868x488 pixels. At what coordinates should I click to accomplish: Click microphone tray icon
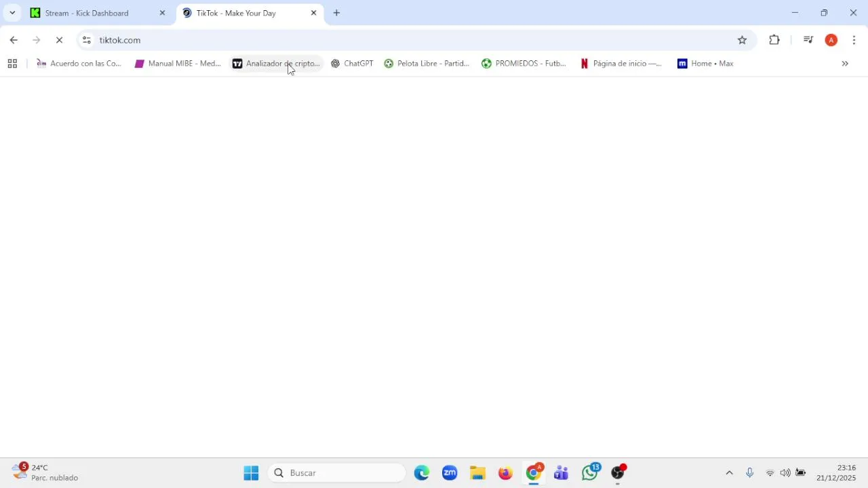[749, 473]
